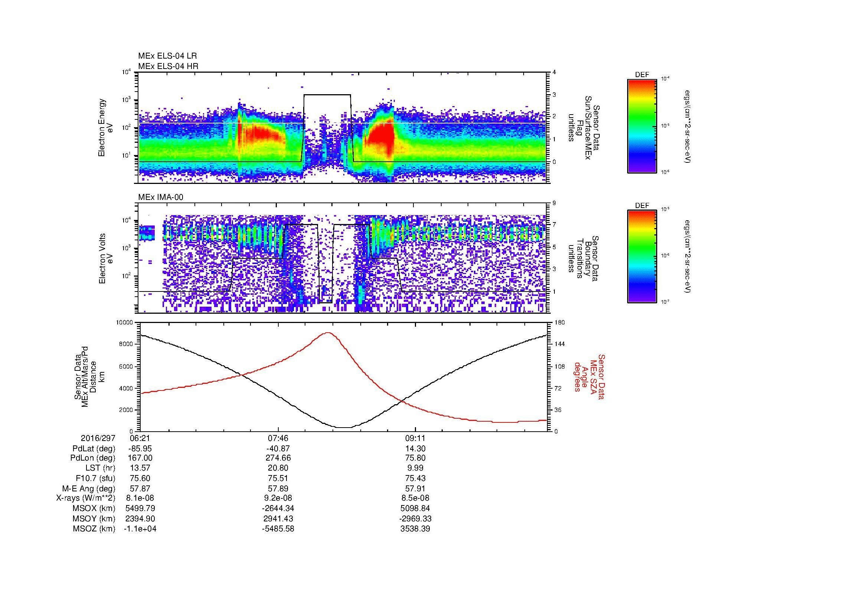Click the PdLon value '167.00'
The image size is (868, 613).
click(140, 458)
